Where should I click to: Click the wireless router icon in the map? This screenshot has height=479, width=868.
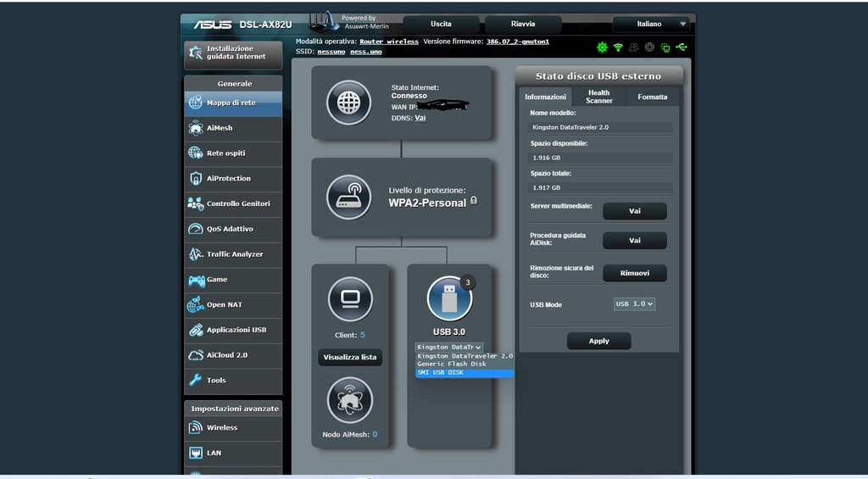pos(348,198)
